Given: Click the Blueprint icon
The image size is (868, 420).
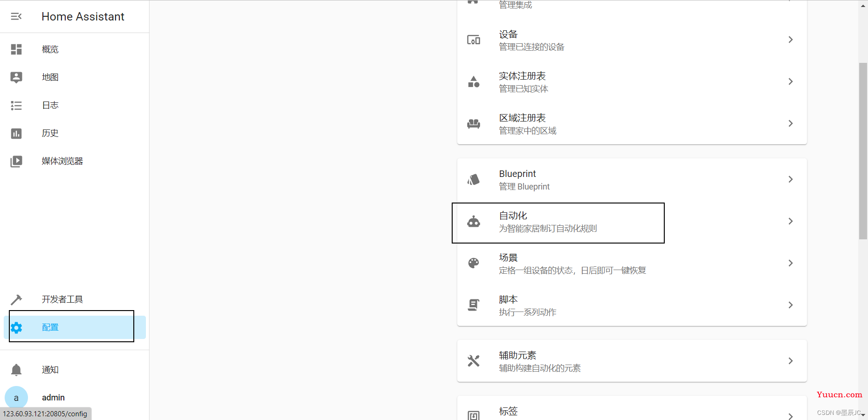Looking at the screenshot, I should pos(474,180).
